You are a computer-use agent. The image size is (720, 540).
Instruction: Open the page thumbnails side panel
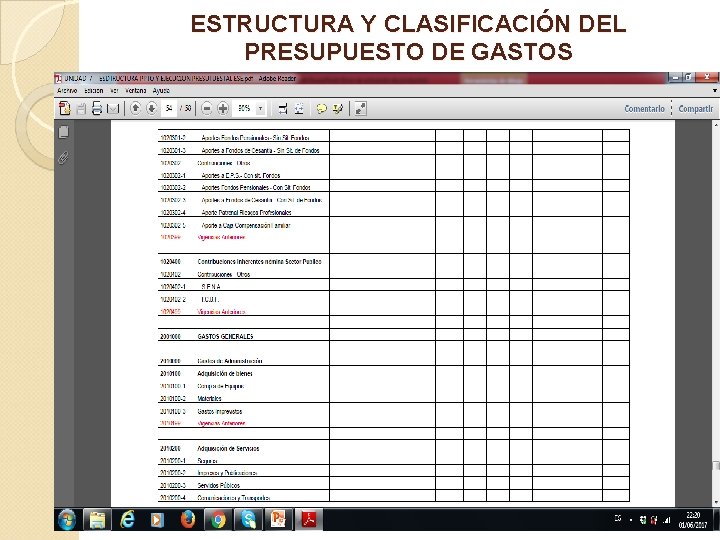click(x=64, y=132)
